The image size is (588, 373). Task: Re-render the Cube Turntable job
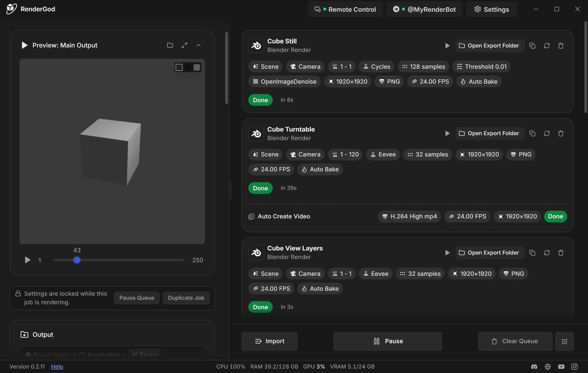pyautogui.click(x=547, y=133)
